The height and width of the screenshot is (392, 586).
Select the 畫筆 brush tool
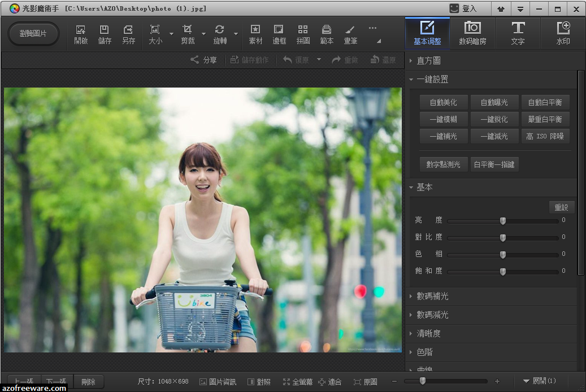(x=350, y=32)
